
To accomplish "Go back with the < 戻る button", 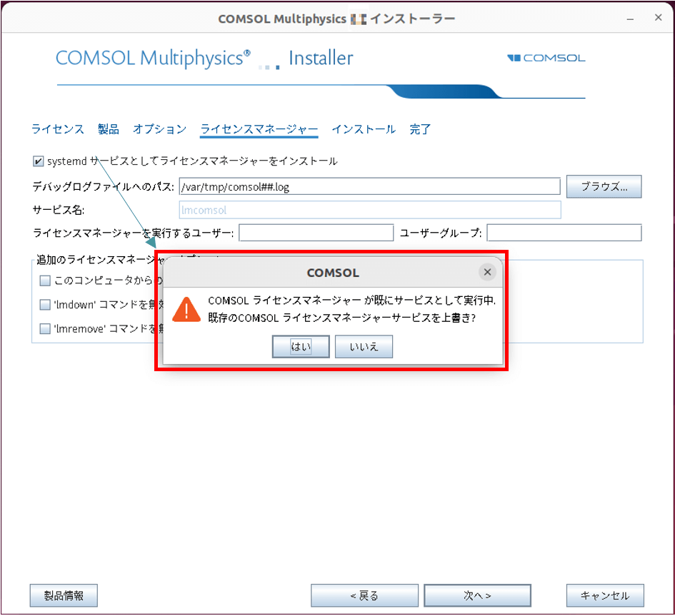I will pos(364,595).
